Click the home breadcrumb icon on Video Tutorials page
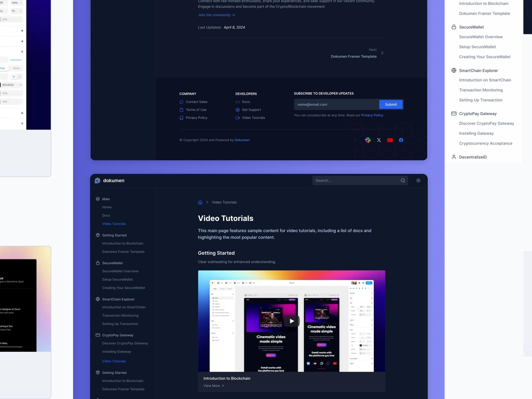This screenshot has width=532, height=399. [x=201, y=202]
